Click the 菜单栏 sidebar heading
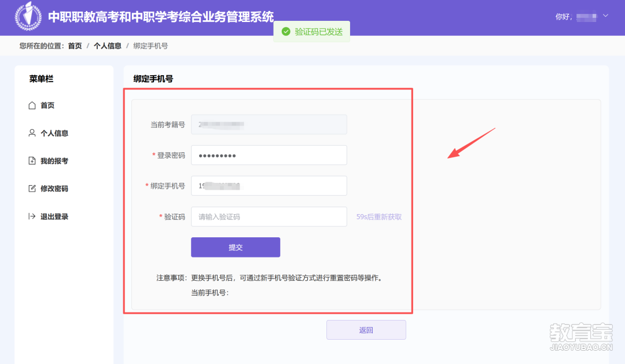Viewport: 625px width, 364px height. tap(41, 79)
